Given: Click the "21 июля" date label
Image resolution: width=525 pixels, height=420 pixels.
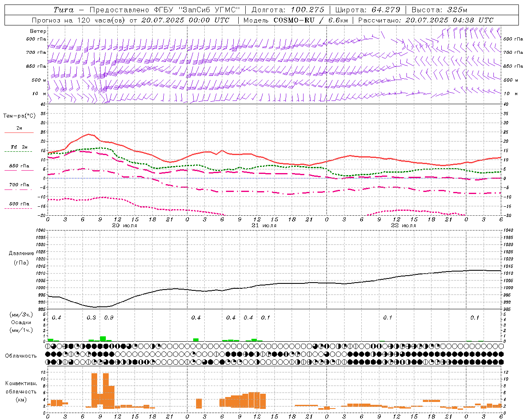Looking at the screenshot, I should click(264, 226).
